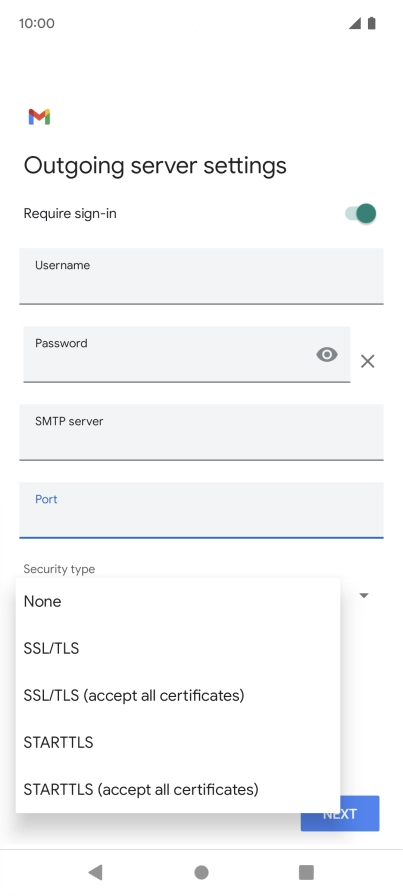Tap the Port input field
This screenshot has height=896, width=403.
pyautogui.click(x=201, y=510)
